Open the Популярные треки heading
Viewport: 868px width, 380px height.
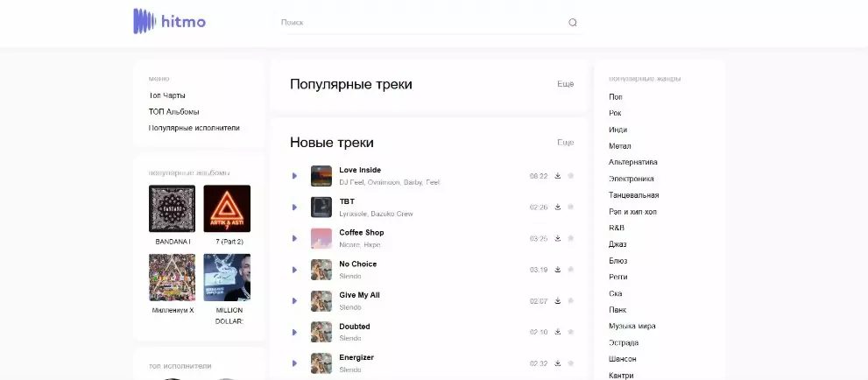[351, 84]
